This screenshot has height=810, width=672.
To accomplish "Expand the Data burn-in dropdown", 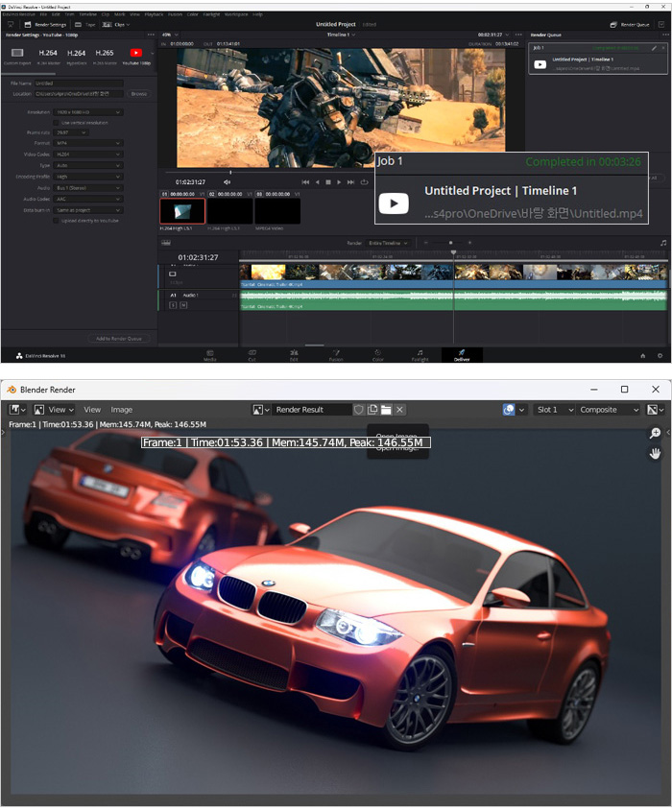I will (88, 210).
